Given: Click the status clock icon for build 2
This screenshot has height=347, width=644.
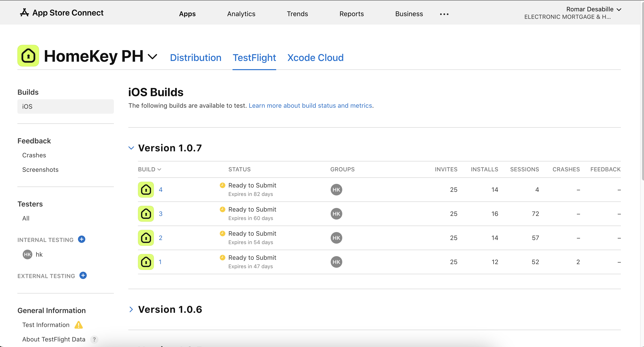Looking at the screenshot, I should (x=222, y=233).
